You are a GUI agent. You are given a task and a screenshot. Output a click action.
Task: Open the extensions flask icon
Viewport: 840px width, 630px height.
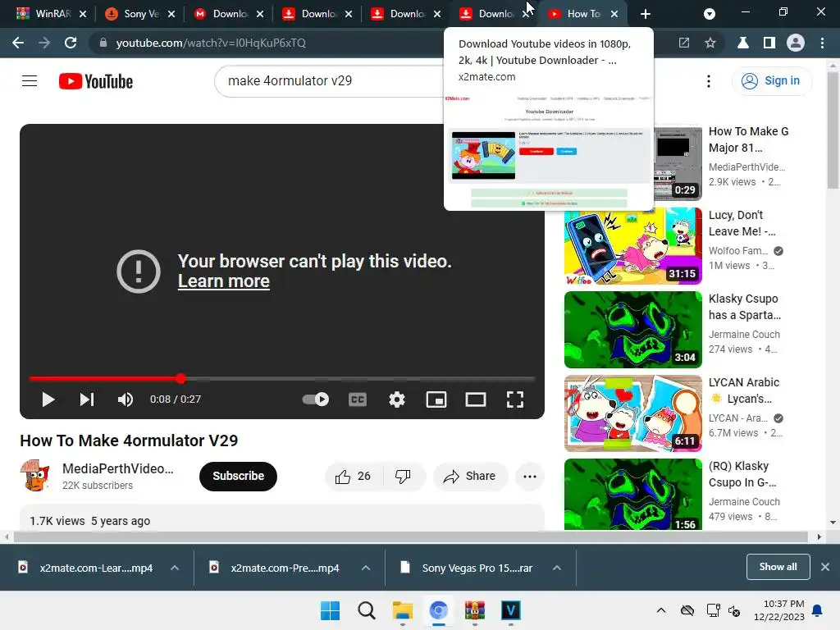[x=743, y=43]
